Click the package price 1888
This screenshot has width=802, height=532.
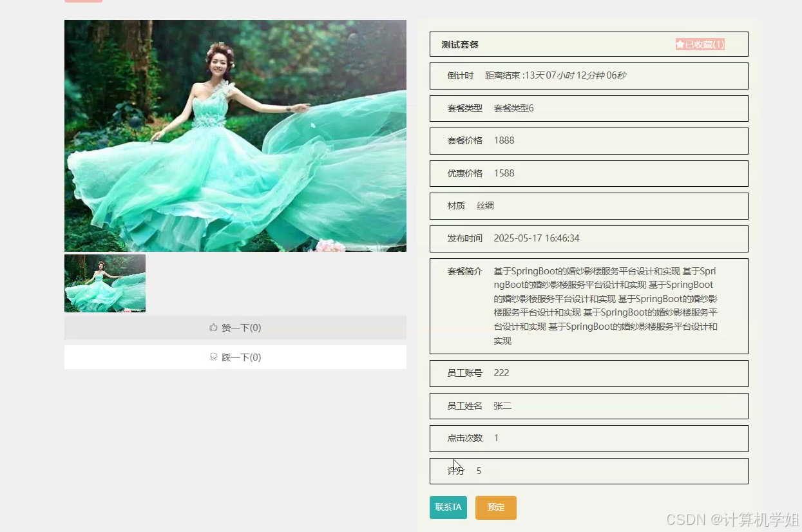click(504, 140)
